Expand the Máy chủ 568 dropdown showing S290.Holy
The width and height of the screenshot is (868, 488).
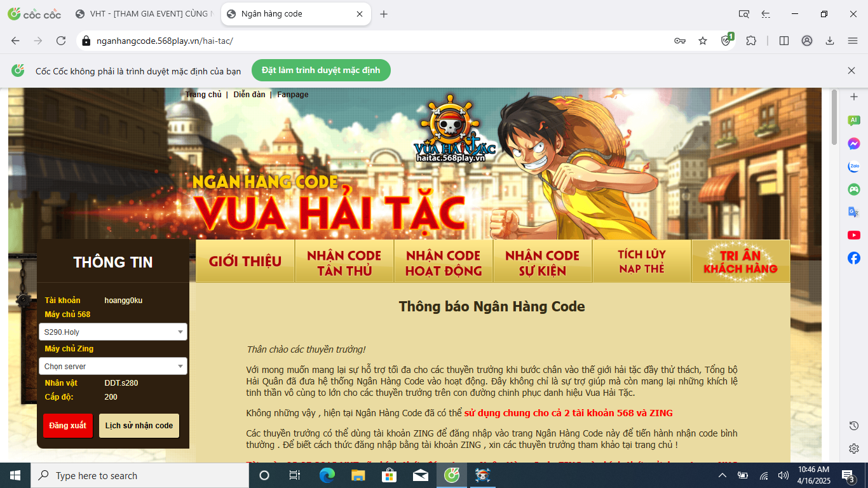pyautogui.click(x=113, y=332)
